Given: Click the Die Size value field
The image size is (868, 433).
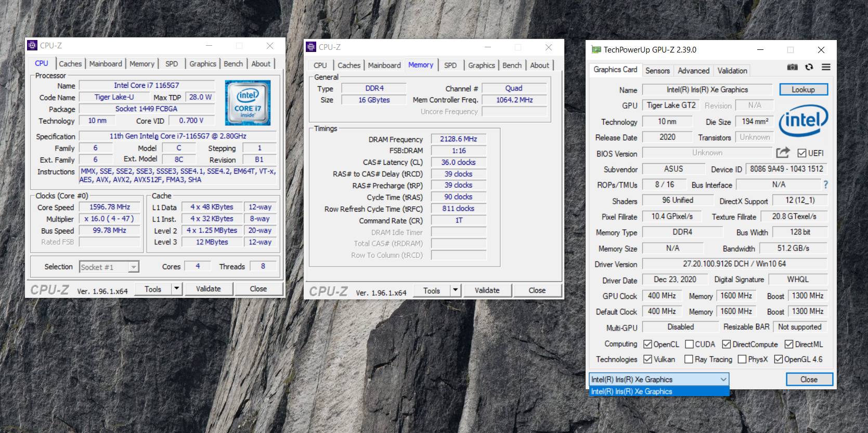Looking at the screenshot, I should pyautogui.click(x=755, y=122).
